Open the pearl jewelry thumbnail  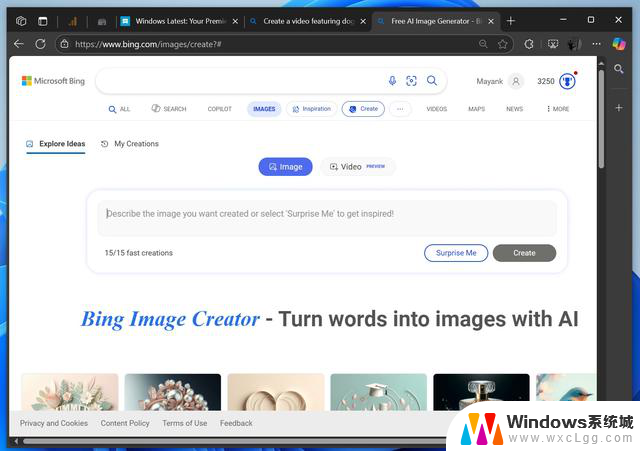click(x=173, y=392)
